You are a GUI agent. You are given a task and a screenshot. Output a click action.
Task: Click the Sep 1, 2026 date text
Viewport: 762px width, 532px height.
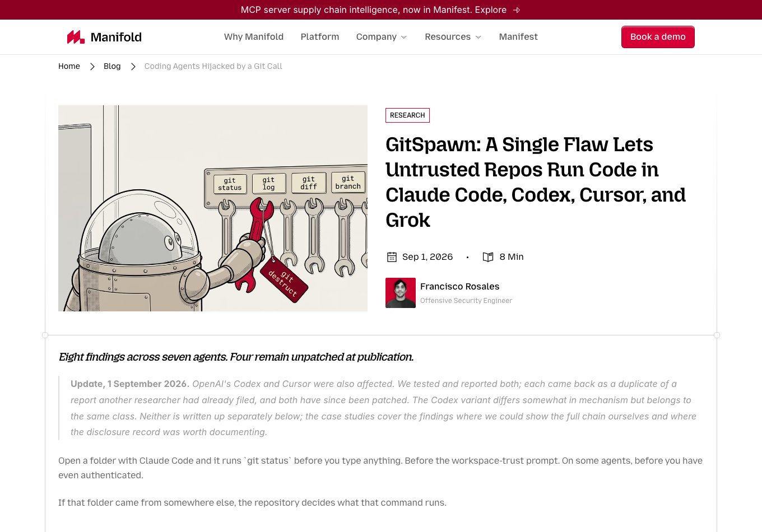pyautogui.click(x=428, y=257)
